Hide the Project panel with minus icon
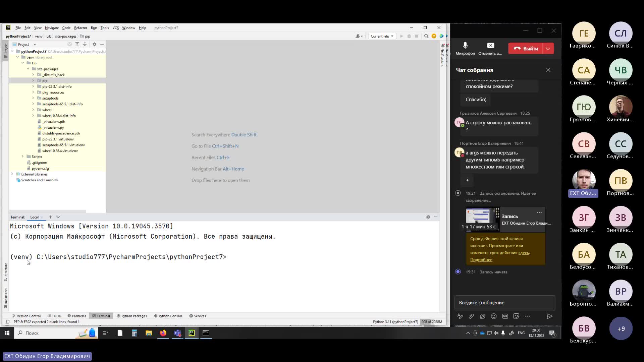The image size is (644, 362). [x=102, y=44]
